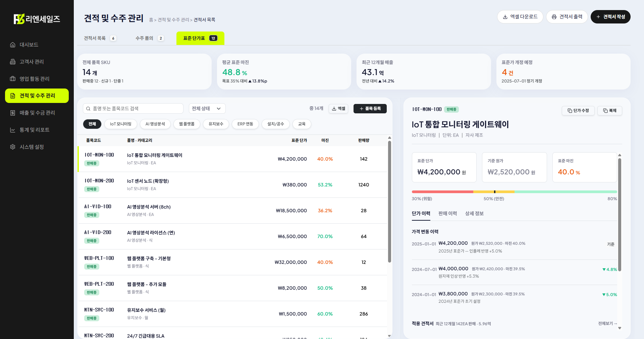Click the copy icon in 단가 수정
The image size is (644, 339).
tap(570, 111)
